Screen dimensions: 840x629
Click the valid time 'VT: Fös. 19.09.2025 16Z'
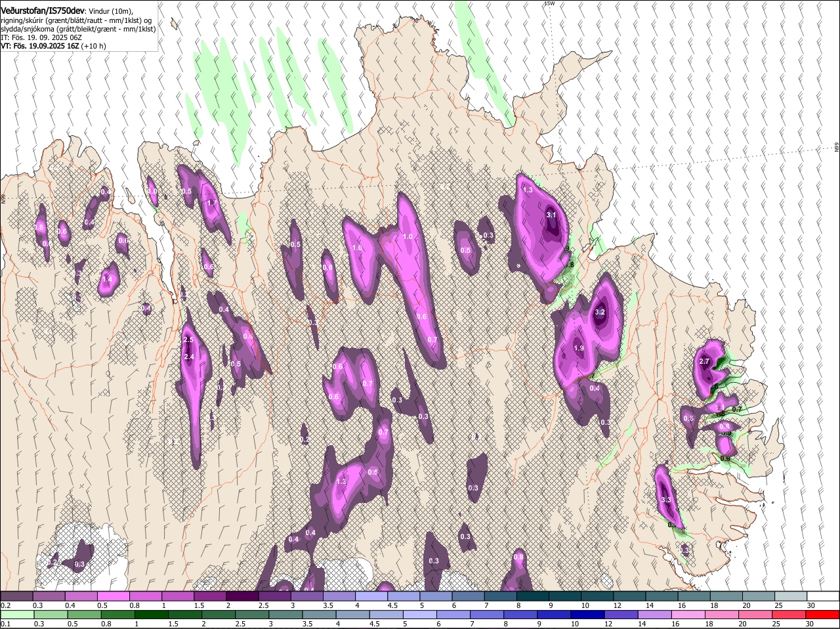coord(40,46)
